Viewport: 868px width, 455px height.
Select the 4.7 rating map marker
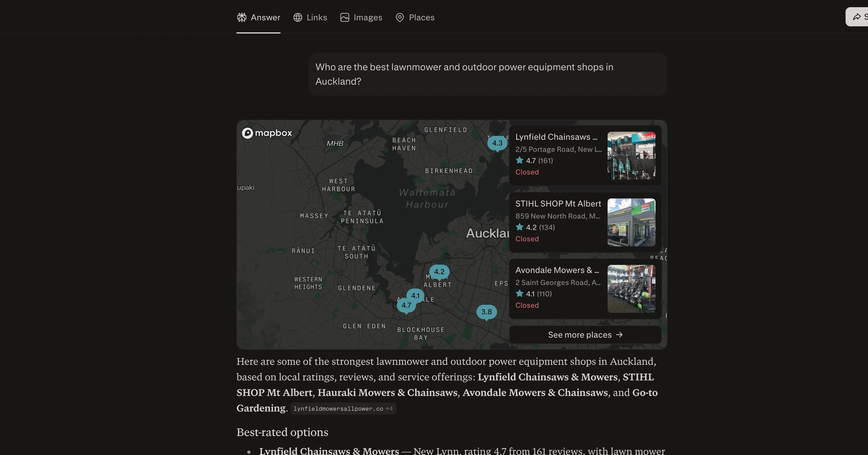pyautogui.click(x=406, y=306)
